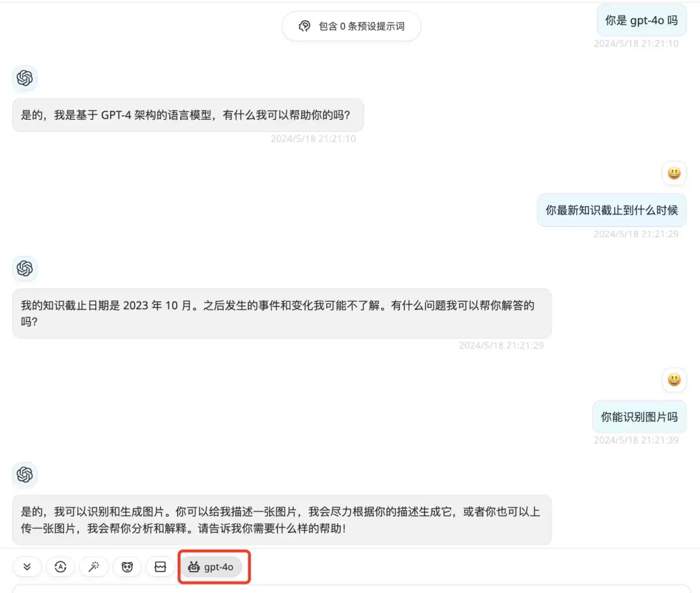Click the second ChatGPT assistant avatar
Image resolution: width=700 pixels, height=593 pixels.
[25, 268]
